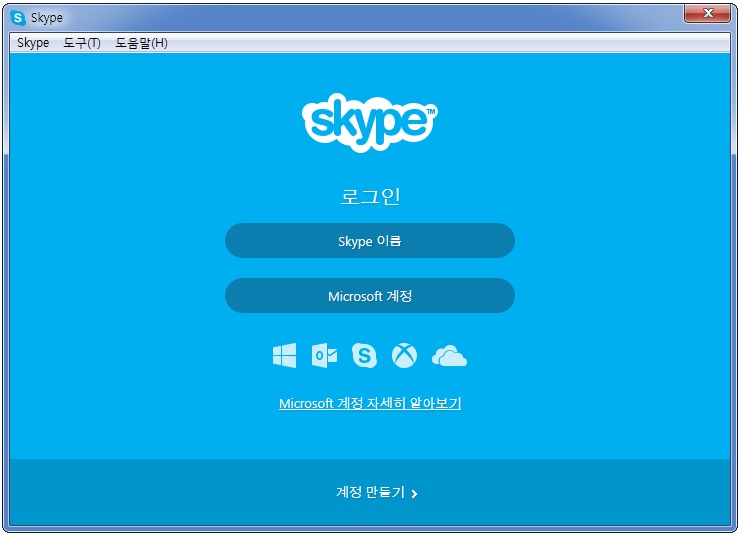Follow the Microsoft 계정 자세히 알아보기 link
Screen dimensions: 738x534
(x=369, y=404)
